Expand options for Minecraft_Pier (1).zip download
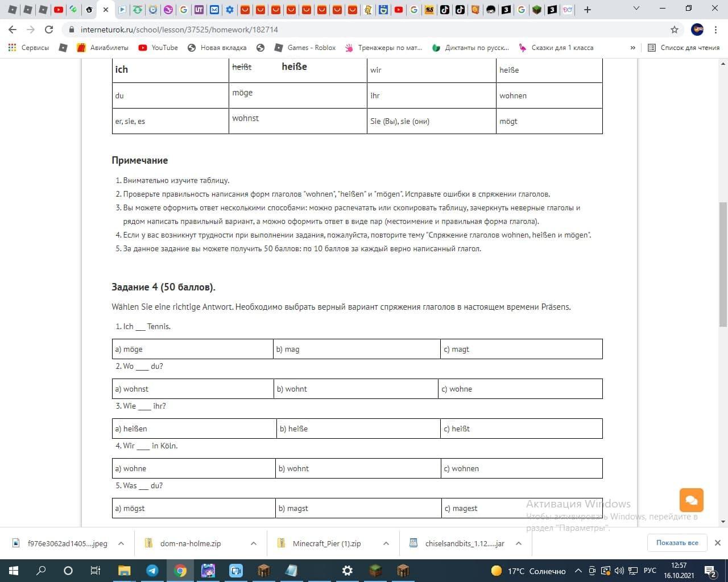The width and height of the screenshot is (728, 582). pos(386,543)
